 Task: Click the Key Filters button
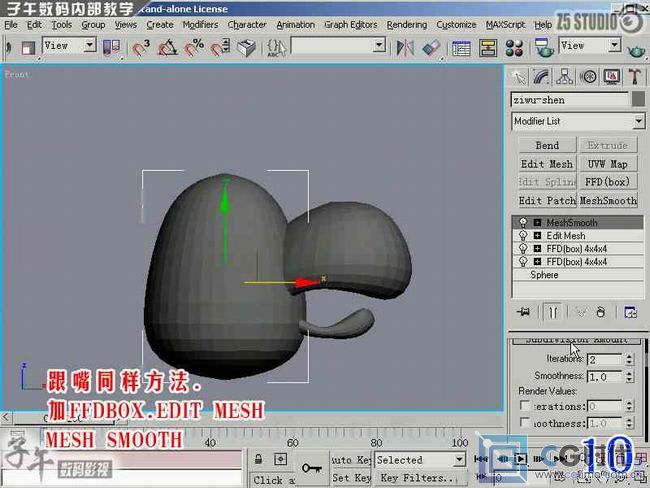click(418, 478)
